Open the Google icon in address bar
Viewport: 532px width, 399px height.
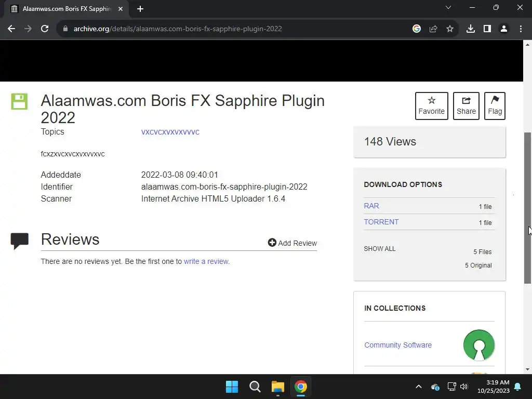point(417,29)
